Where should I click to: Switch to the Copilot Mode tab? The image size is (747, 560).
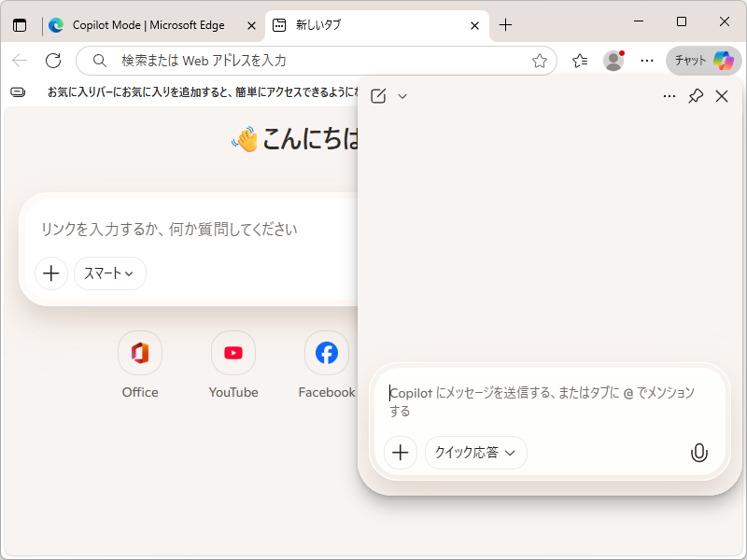(149, 25)
